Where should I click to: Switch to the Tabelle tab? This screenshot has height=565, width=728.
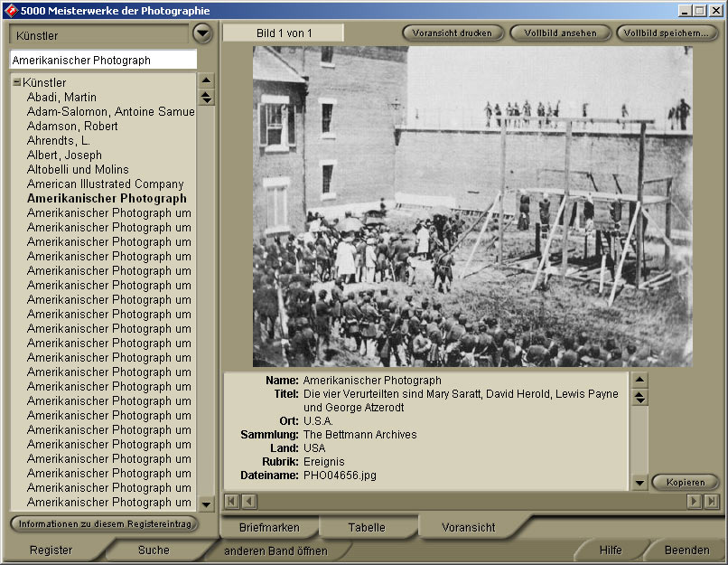[366, 527]
